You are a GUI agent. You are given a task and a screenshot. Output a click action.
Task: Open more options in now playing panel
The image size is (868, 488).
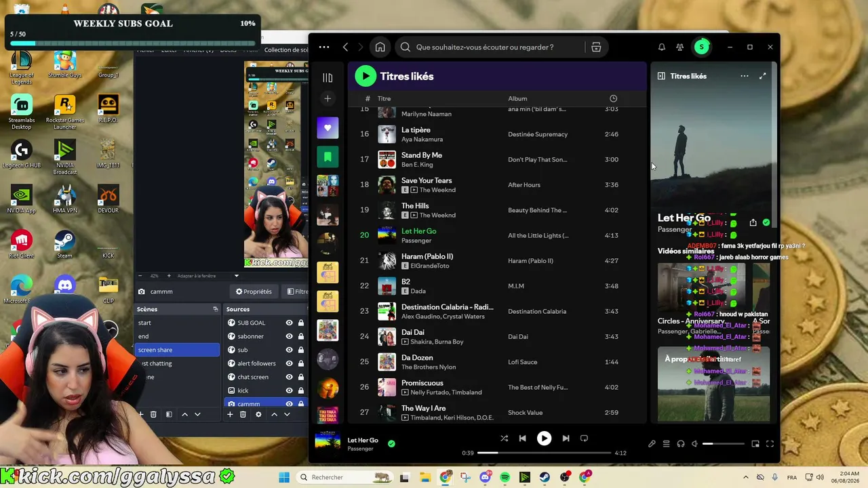click(x=745, y=76)
